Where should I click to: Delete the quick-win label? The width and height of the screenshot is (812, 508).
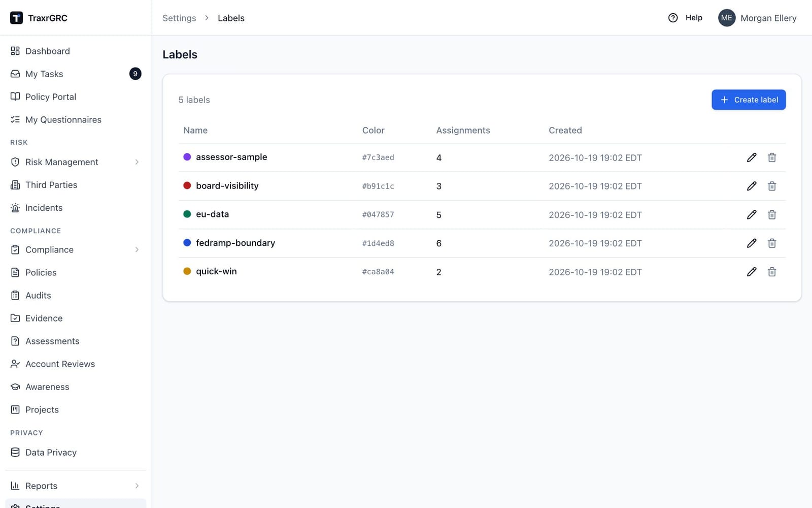772,272
